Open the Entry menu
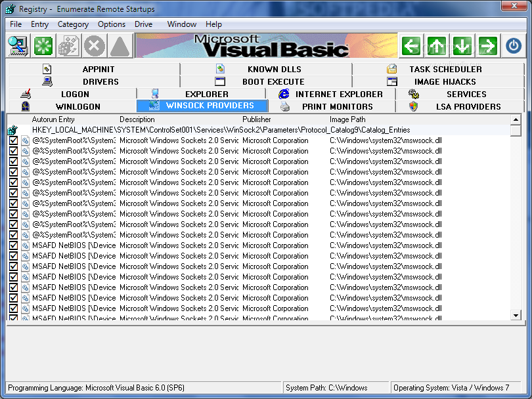 coord(39,24)
